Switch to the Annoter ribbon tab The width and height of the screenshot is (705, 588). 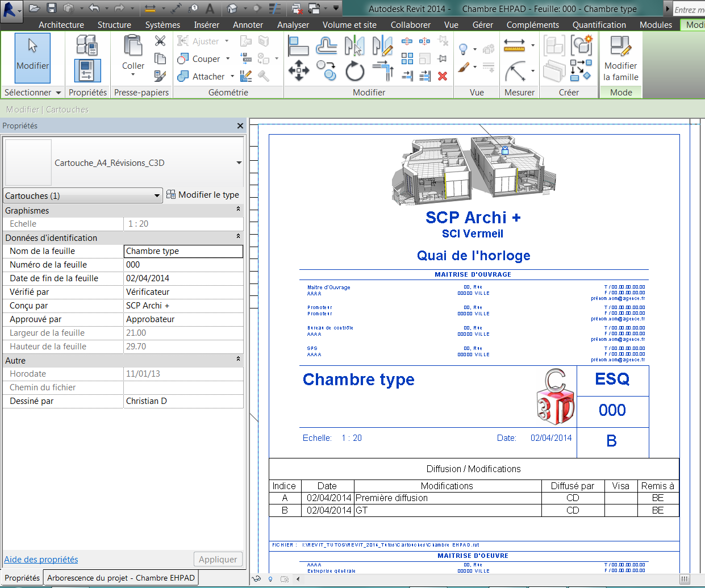(248, 24)
